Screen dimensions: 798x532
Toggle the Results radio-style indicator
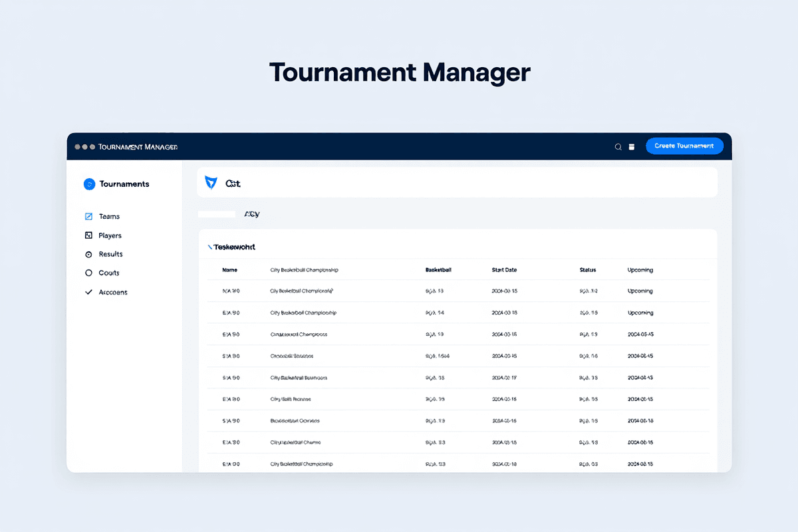coord(88,253)
